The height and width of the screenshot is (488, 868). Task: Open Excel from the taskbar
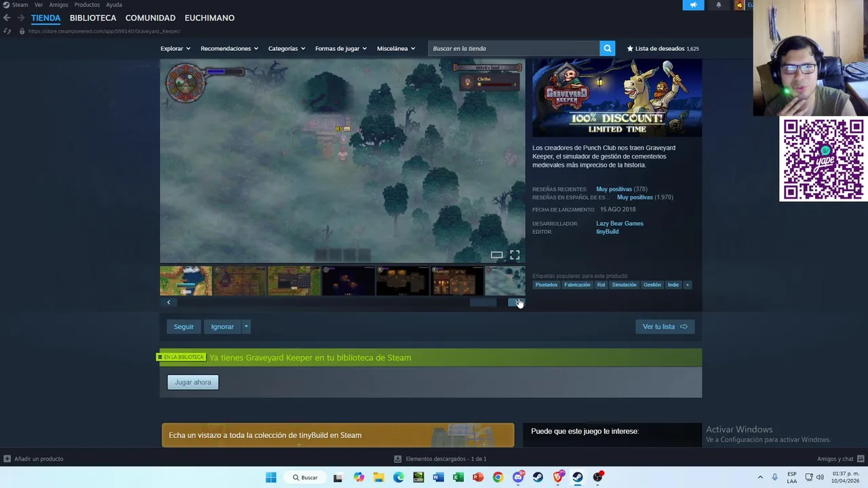(x=458, y=477)
